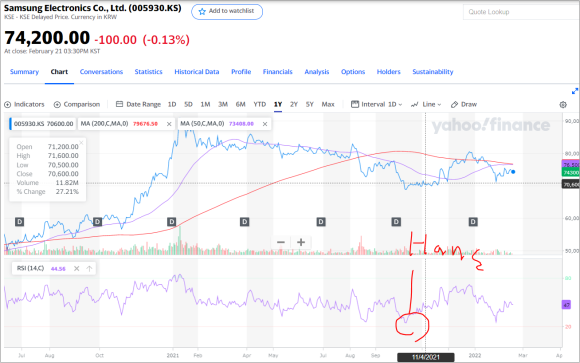Click the Add to watchlist star button
Image resolution: width=580 pixels, height=363 pixels.
[x=227, y=11]
